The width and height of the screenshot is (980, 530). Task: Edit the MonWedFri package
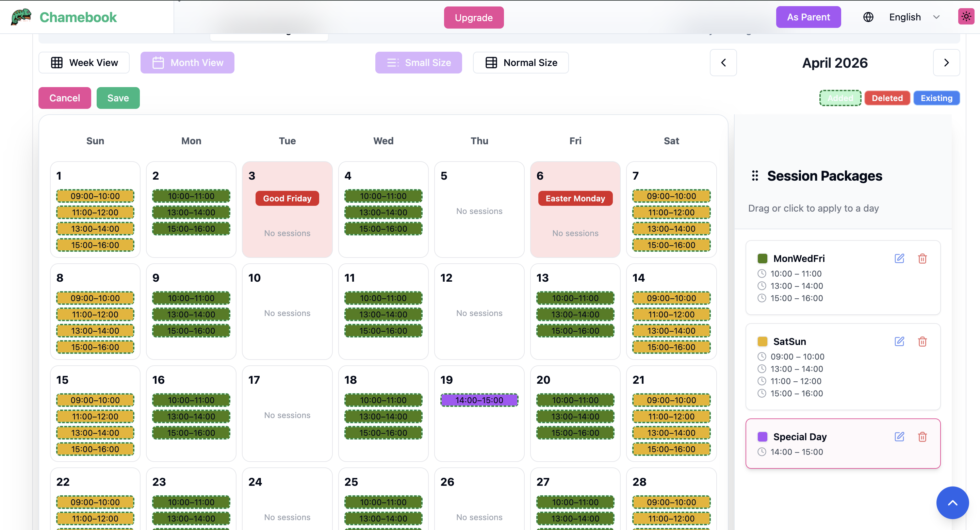click(x=899, y=259)
